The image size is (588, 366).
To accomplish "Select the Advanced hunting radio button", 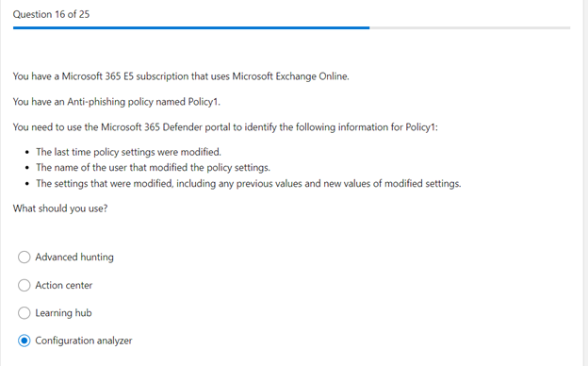I will click(x=24, y=258).
